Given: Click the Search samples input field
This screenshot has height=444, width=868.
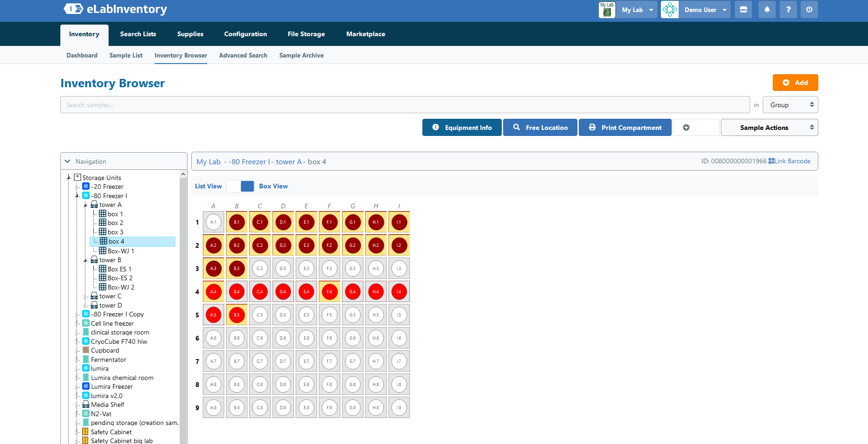Looking at the screenshot, I should tap(405, 105).
